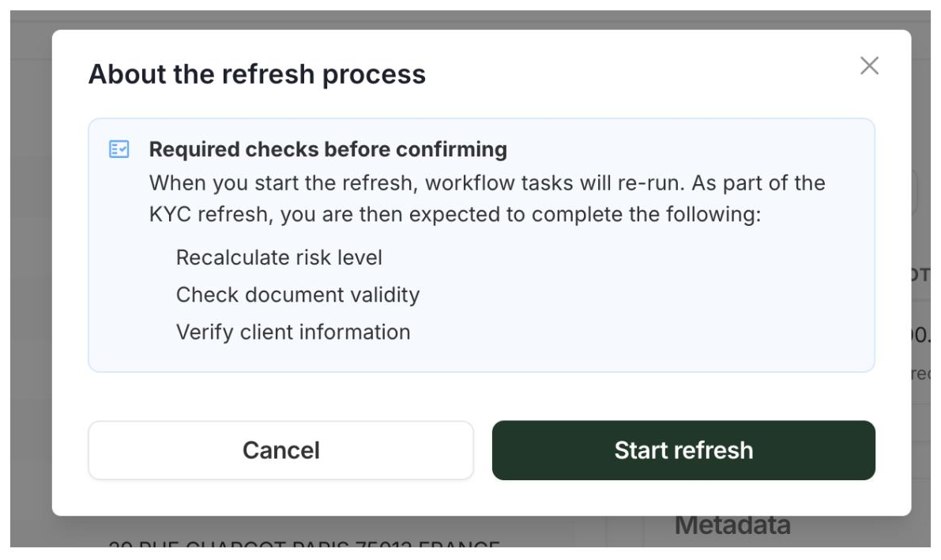Click the dimmed backdrop above the dialog
941x560 pixels.
[x=471, y=19]
